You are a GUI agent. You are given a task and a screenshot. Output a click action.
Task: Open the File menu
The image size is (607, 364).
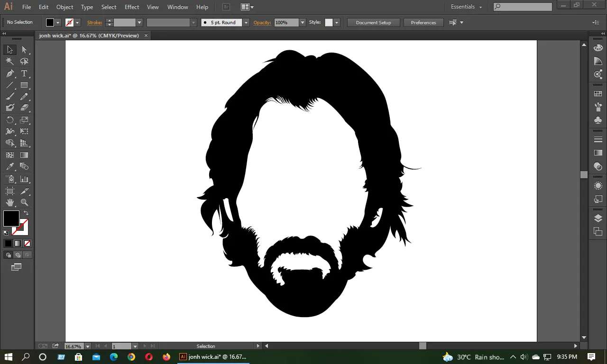click(27, 7)
